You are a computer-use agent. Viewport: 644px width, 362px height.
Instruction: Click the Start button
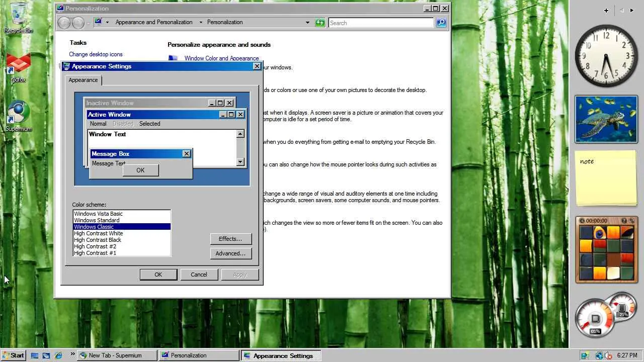tap(13, 355)
